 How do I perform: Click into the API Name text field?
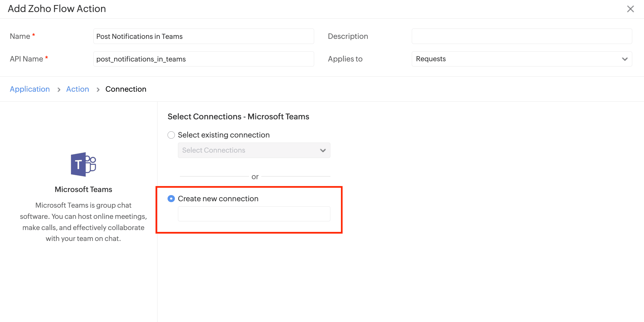click(203, 59)
